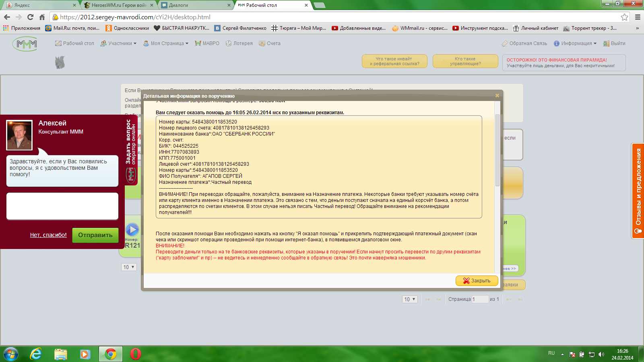Click Chrome icon on taskbar
Image resolution: width=644 pixels, height=362 pixels.
[110, 354]
